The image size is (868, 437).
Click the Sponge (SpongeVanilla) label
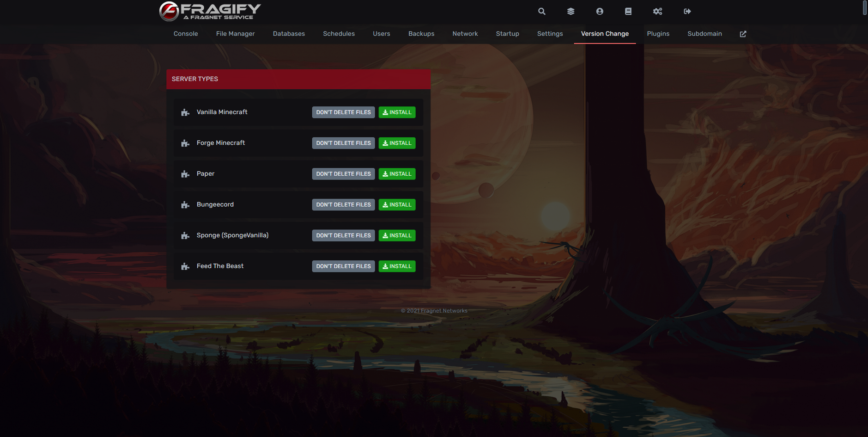click(x=232, y=235)
